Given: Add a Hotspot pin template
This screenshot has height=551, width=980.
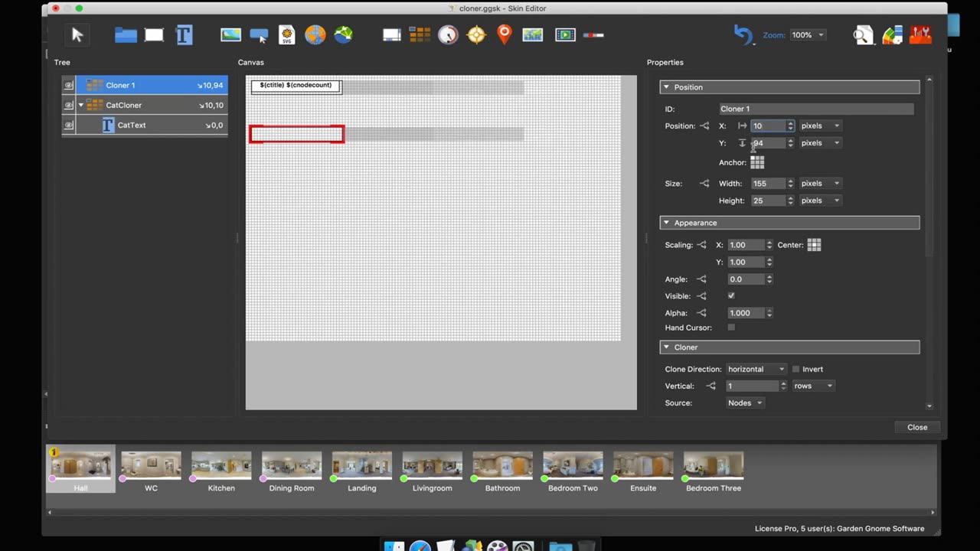Looking at the screenshot, I should tap(504, 34).
